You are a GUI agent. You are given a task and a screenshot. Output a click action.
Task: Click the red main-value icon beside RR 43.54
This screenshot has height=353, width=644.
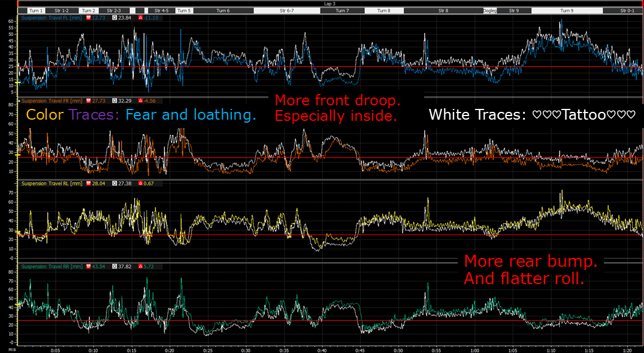(x=88, y=266)
